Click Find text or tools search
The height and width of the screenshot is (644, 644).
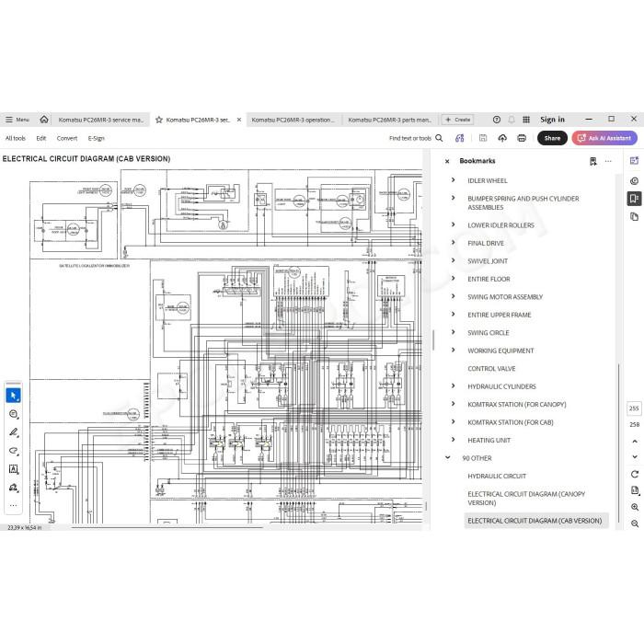pos(416,138)
